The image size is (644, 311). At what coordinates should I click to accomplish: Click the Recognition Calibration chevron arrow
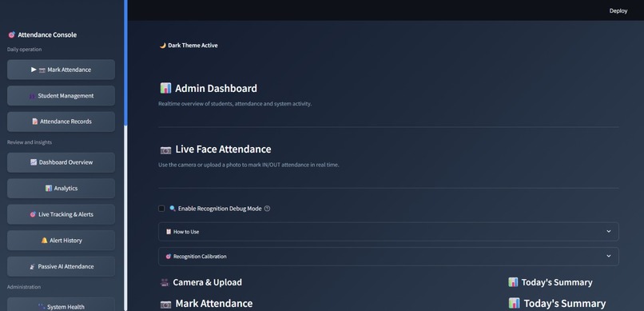609,256
